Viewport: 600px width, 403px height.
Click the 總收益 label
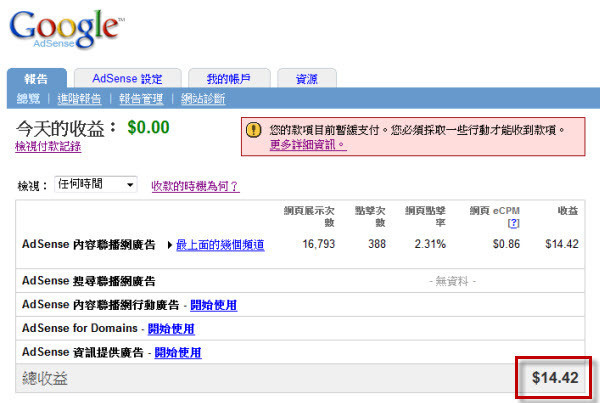[x=45, y=378]
